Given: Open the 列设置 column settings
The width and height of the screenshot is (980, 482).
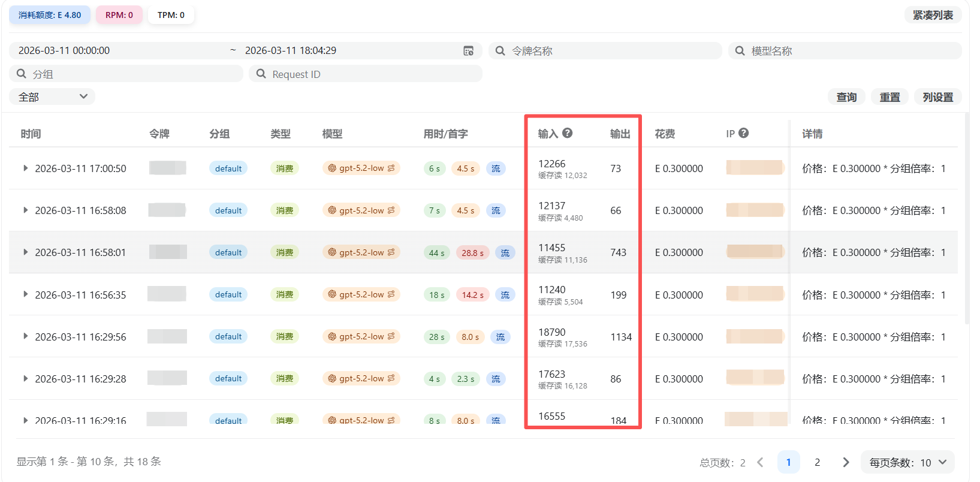Looking at the screenshot, I should coord(937,97).
